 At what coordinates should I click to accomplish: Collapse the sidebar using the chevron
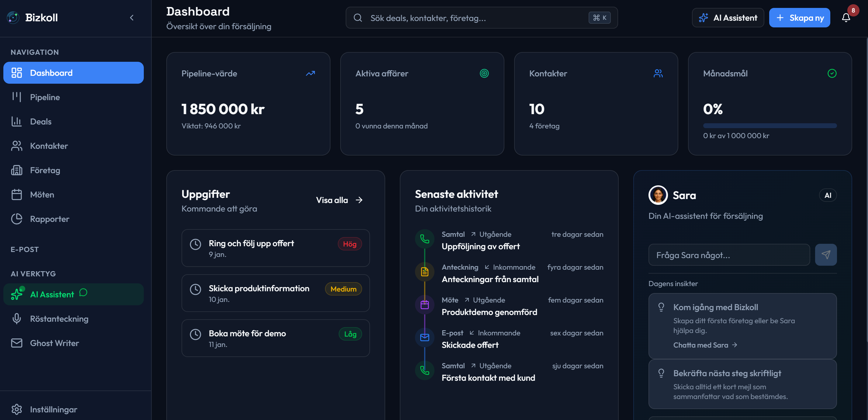[x=132, y=18]
